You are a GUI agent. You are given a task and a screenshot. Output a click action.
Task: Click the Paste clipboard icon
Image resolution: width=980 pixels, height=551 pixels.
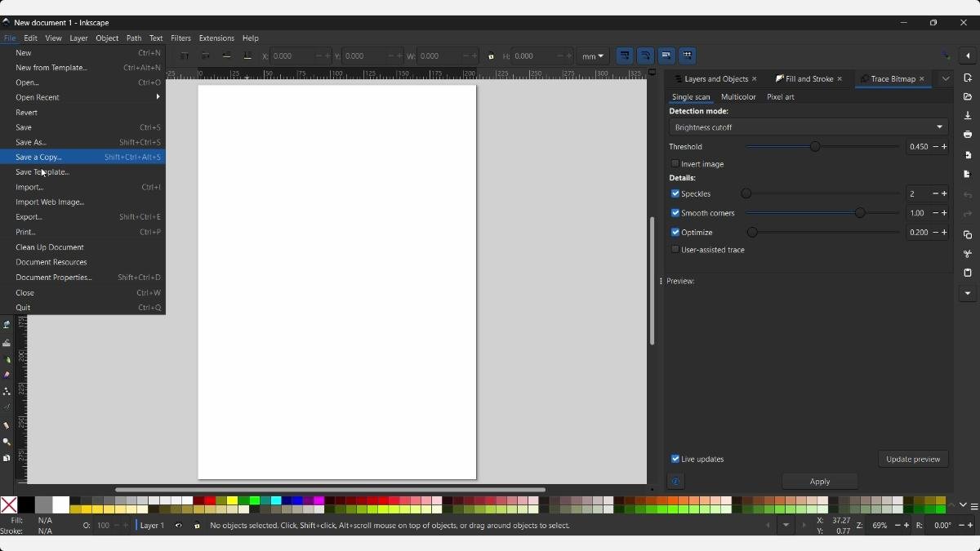968,273
